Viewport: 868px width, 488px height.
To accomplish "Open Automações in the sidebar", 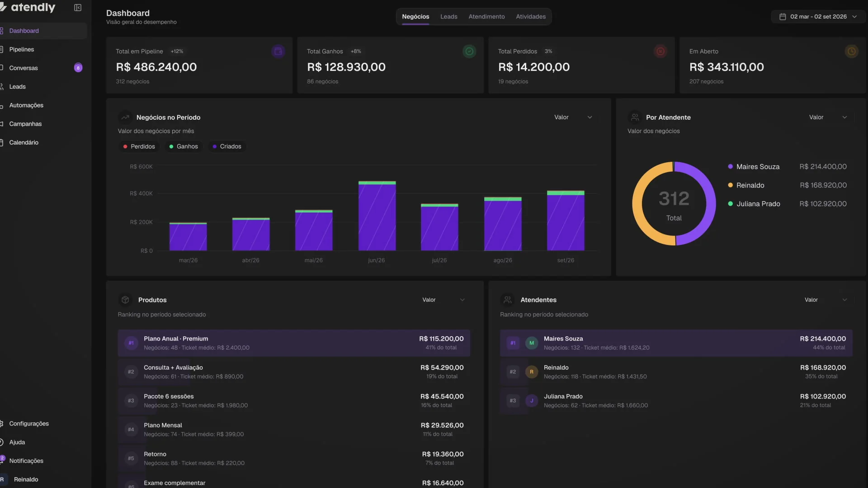I will tap(43, 105).
